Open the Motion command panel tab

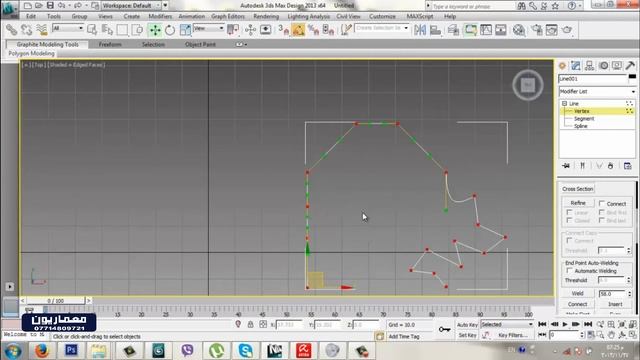pyautogui.click(x=603, y=65)
